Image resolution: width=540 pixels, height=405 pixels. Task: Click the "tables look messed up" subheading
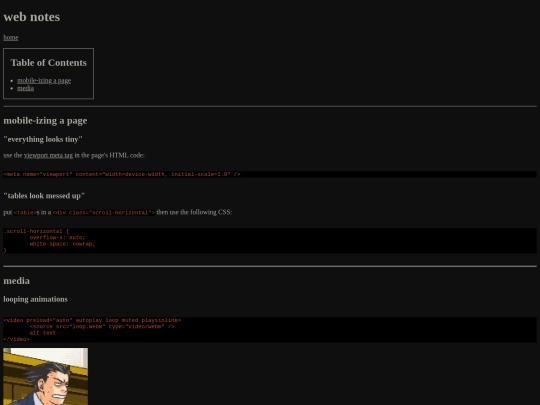44,196
